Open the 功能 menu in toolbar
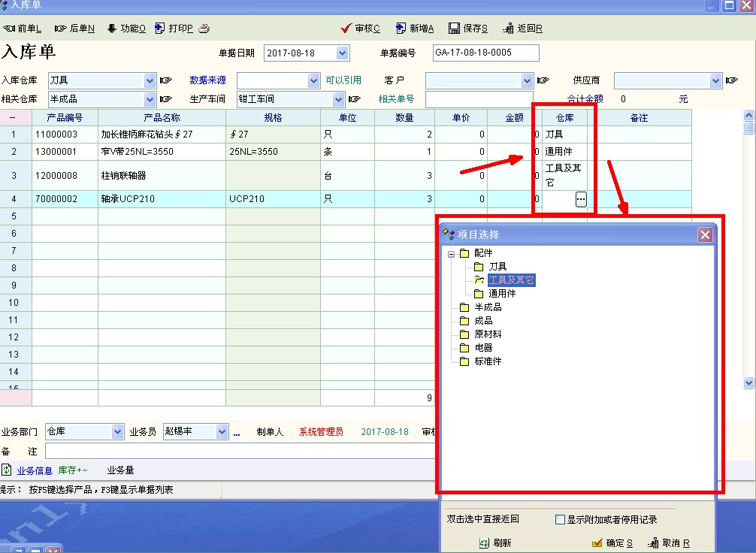Image resolution: width=756 pixels, height=553 pixels. click(x=126, y=29)
